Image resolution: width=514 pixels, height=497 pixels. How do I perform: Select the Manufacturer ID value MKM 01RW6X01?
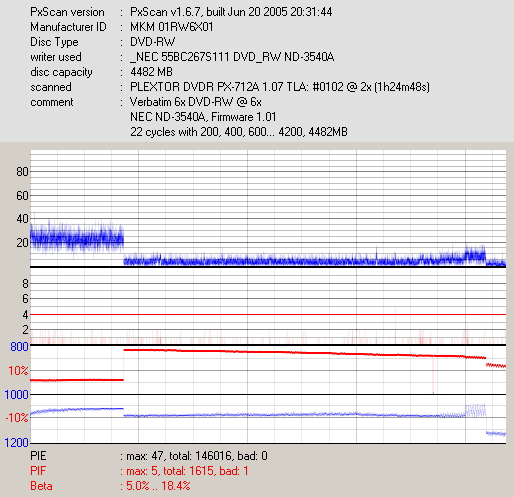pos(172,27)
